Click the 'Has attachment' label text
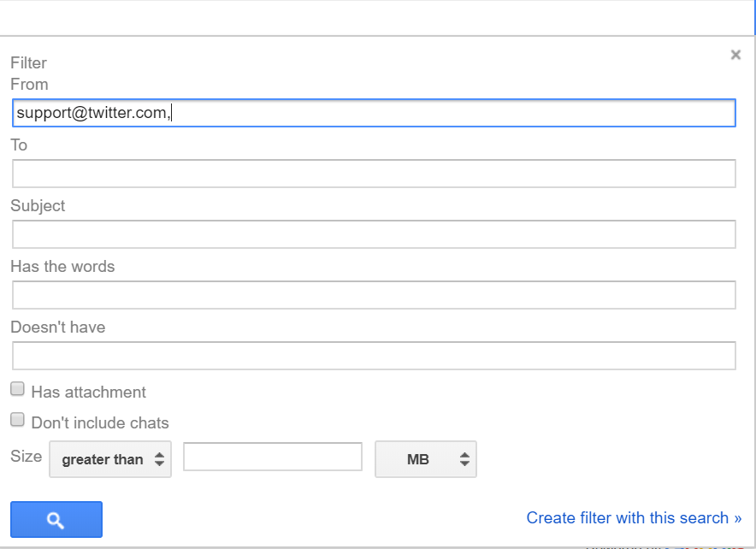 click(x=88, y=393)
